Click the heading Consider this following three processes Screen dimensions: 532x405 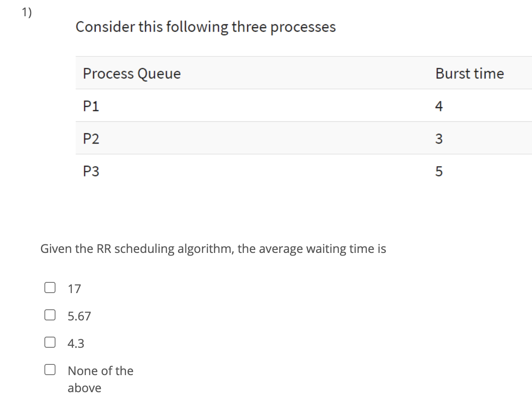tap(205, 26)
